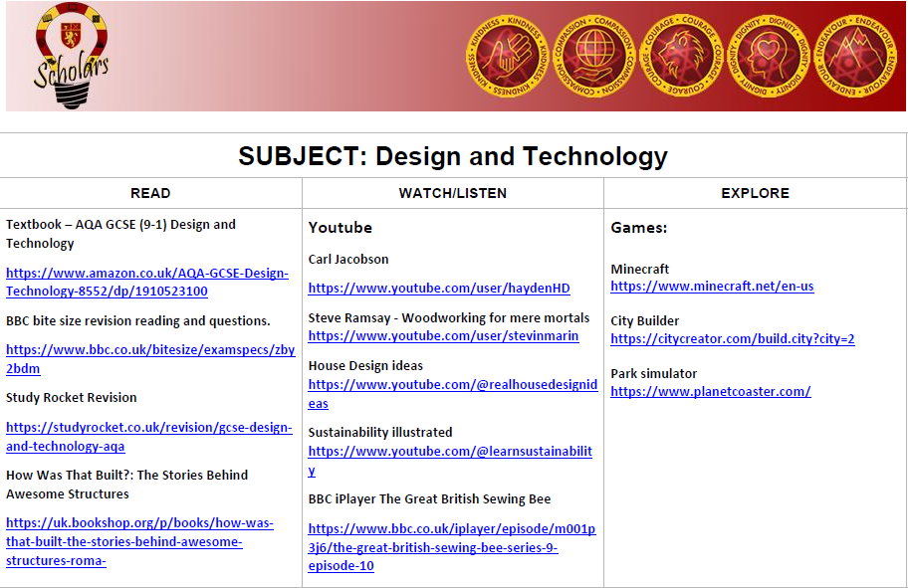Viewport: 910px width, 588px height.
Task: Click the WATCH/LISTEN column header
Action: (x=453, y=193)
